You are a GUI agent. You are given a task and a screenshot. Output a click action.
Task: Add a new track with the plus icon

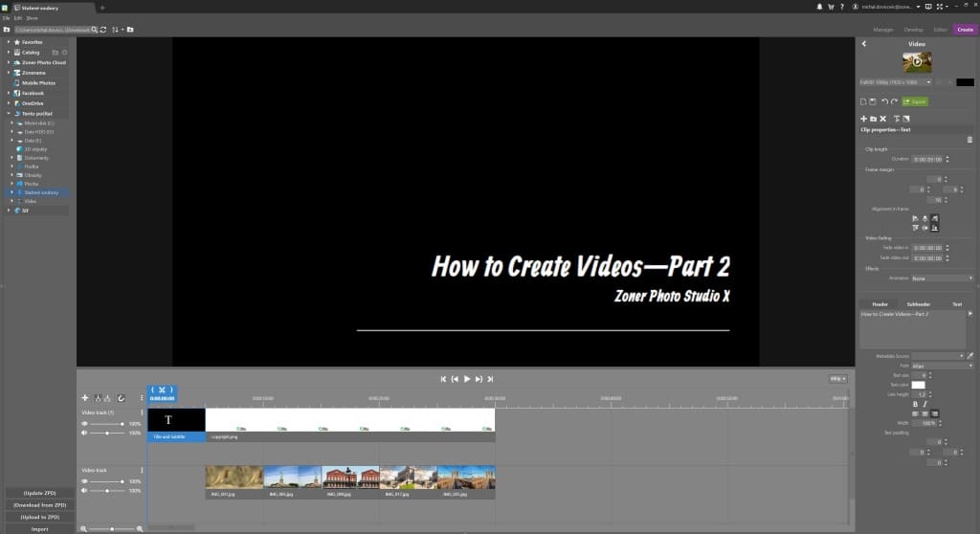85,398
